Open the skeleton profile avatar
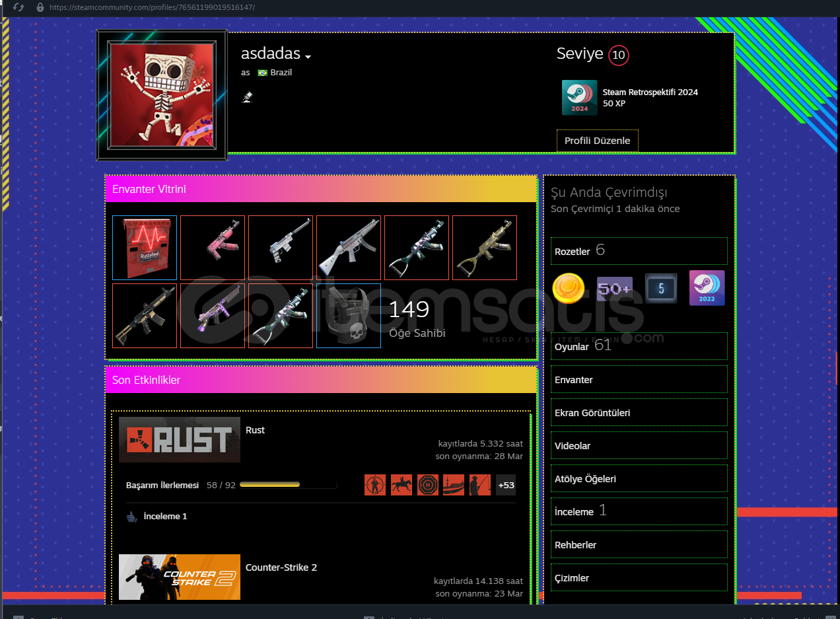This screenshot has height=619, width=840. tap(162, 94)
